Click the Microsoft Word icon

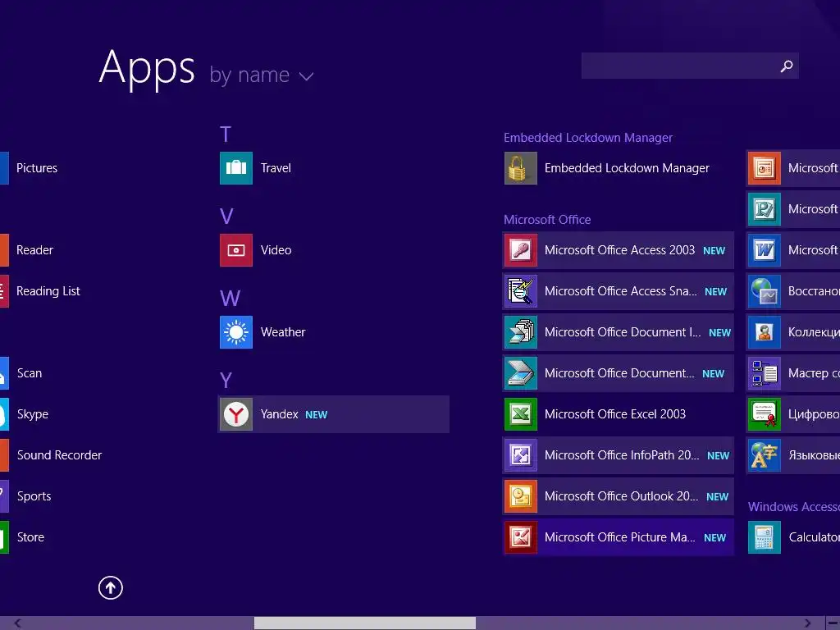coord(764,250)
